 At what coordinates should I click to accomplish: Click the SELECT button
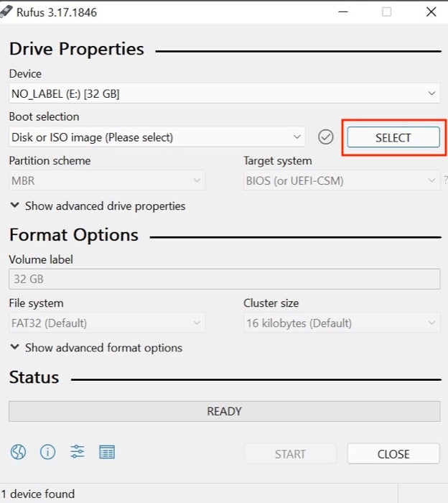(393, 137)
